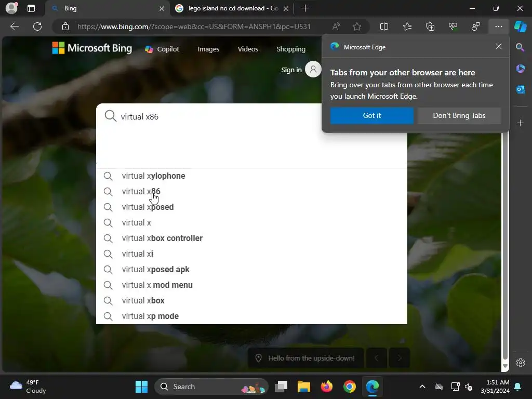Add a sidebar app with plus icon
Image resolution: width=532 pixels, height=399 pixels.
tap(520, 123)
